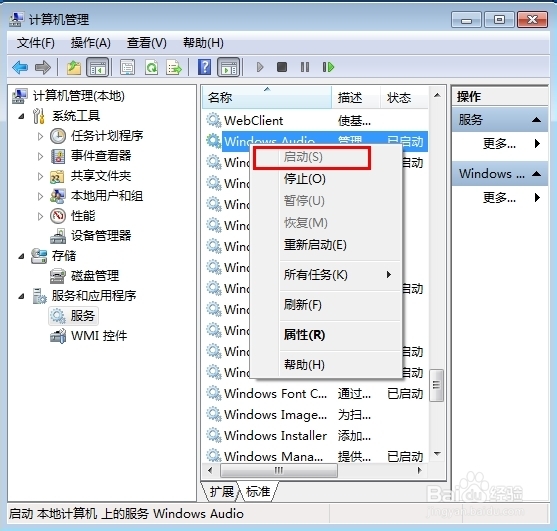The width and height of the screenshot is (557, 531).
Task: Click the Up one level folder icon
Action: [74, 67]
